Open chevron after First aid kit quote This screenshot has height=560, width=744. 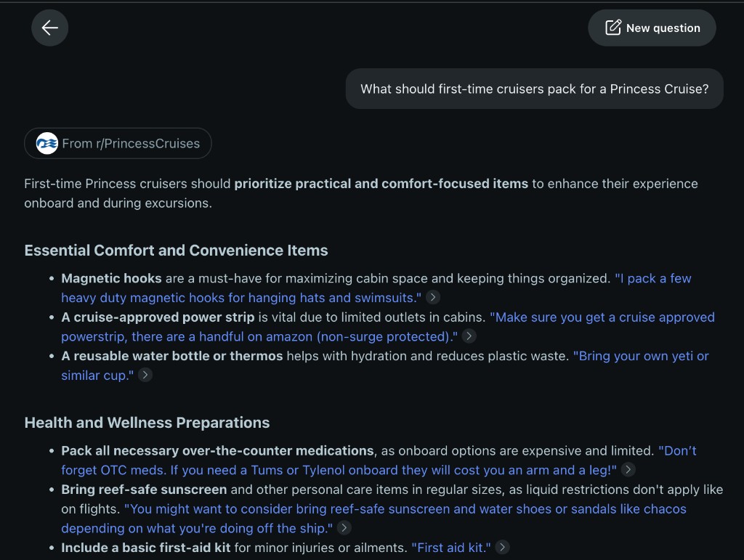pos(503,547)
